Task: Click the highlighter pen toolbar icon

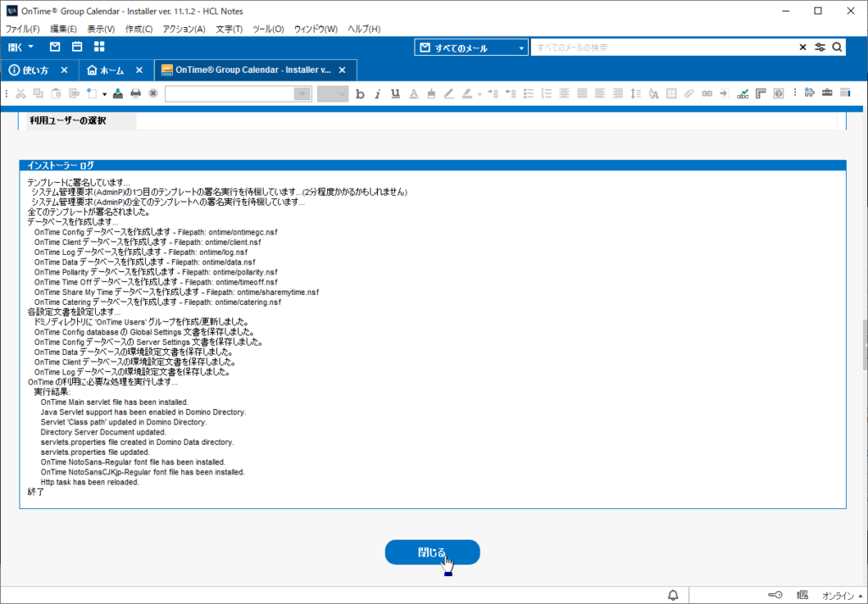Action: point(467,93)
